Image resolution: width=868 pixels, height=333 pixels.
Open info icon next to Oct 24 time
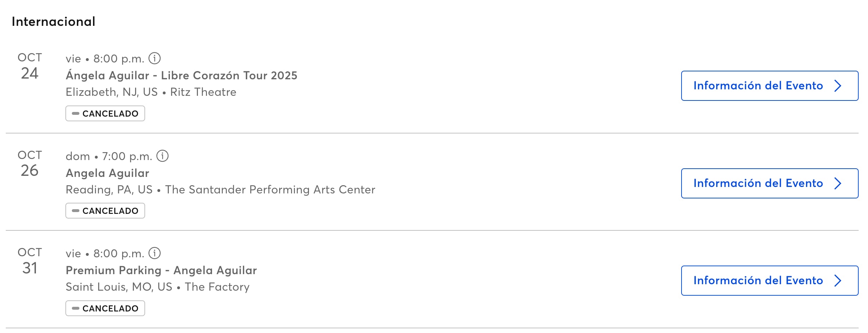[x=154, y=58]
